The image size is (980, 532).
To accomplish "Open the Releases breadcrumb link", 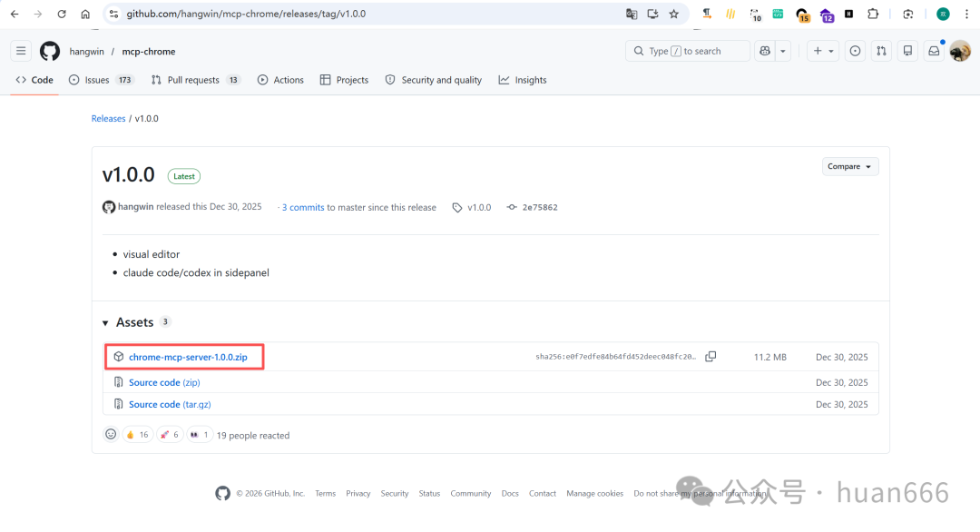I will 108,118.
